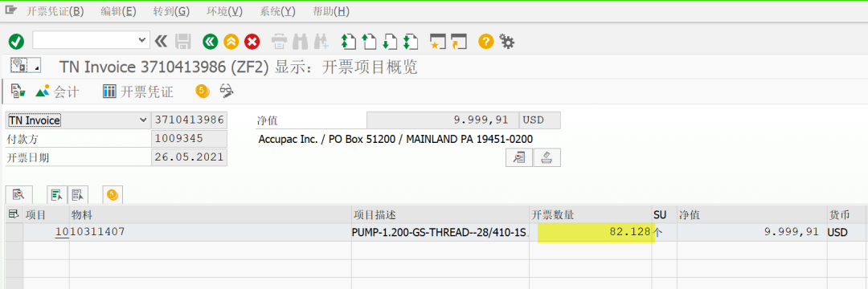This screenshot has height=289, width=868.
Task: Click the table select-all corner icon
Action: (14, 214)
